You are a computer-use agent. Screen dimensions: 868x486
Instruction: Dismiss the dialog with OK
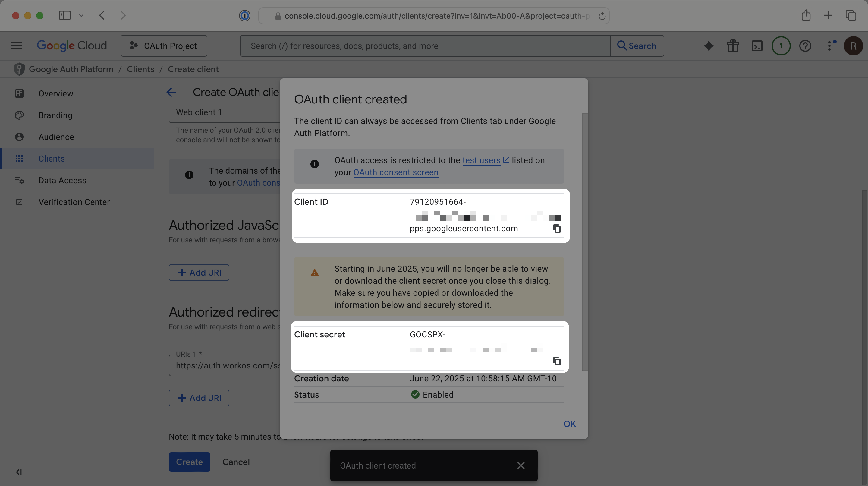pyautogui.click(x=569, y=424)
